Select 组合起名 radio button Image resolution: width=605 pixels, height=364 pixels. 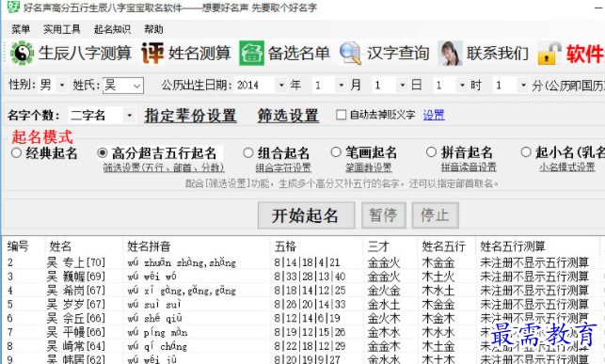[x=248, y=152]
